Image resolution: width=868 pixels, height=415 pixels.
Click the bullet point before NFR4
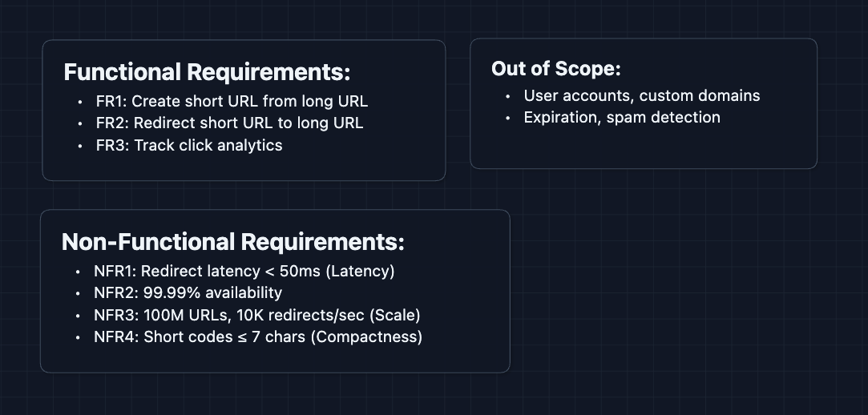click(77, 337)
